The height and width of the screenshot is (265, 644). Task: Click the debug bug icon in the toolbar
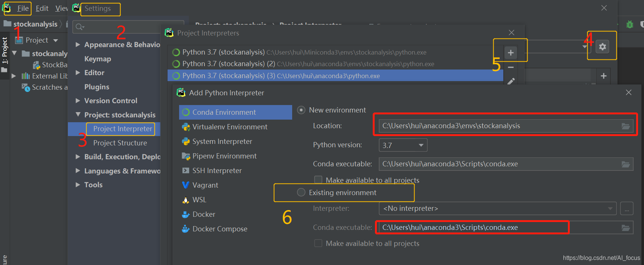(x=630, y=24)
